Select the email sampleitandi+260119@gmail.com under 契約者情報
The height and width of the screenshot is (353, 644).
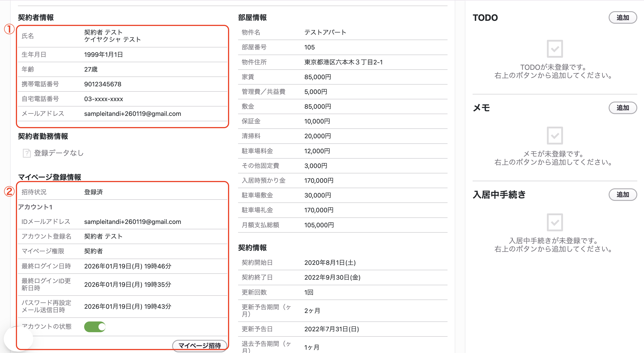point(132,114)
